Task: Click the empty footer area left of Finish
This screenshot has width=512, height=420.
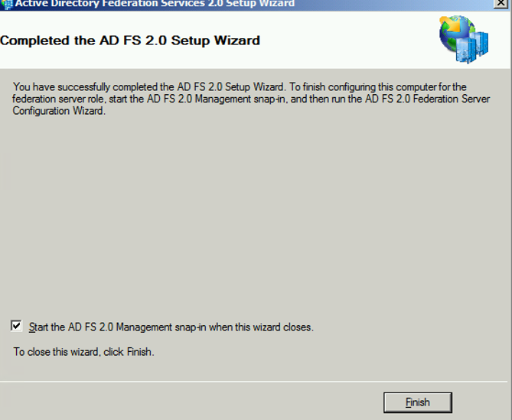Action: point(191,402)
